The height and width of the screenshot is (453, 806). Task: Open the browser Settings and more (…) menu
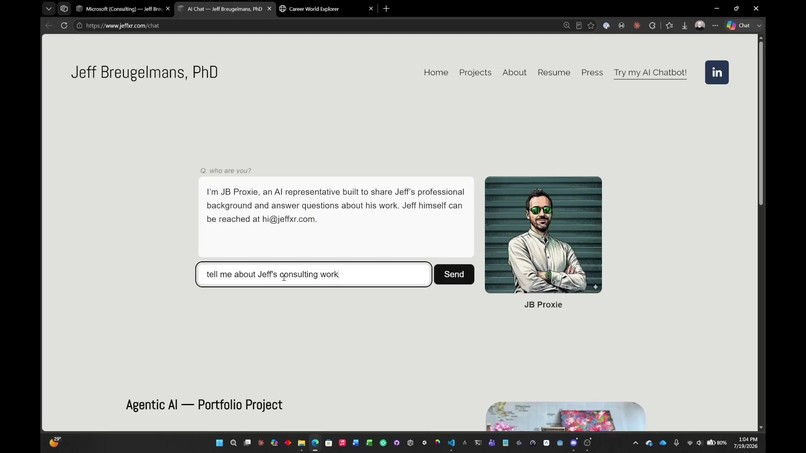(x=715, y=25)
